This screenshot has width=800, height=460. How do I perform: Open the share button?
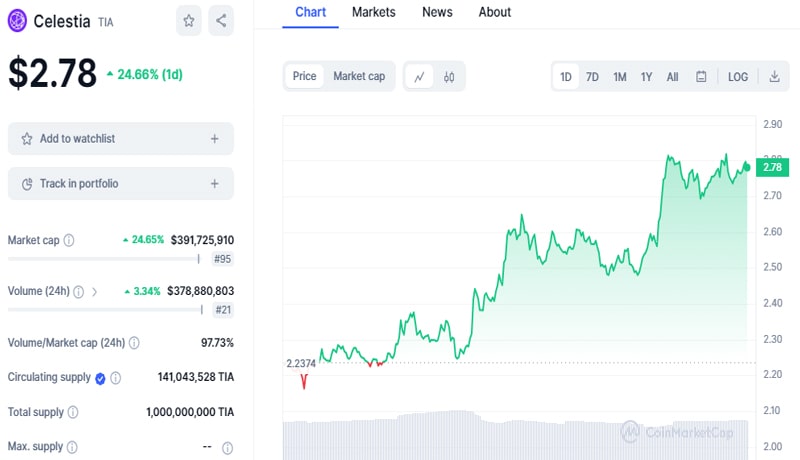(x=221, y=20)
